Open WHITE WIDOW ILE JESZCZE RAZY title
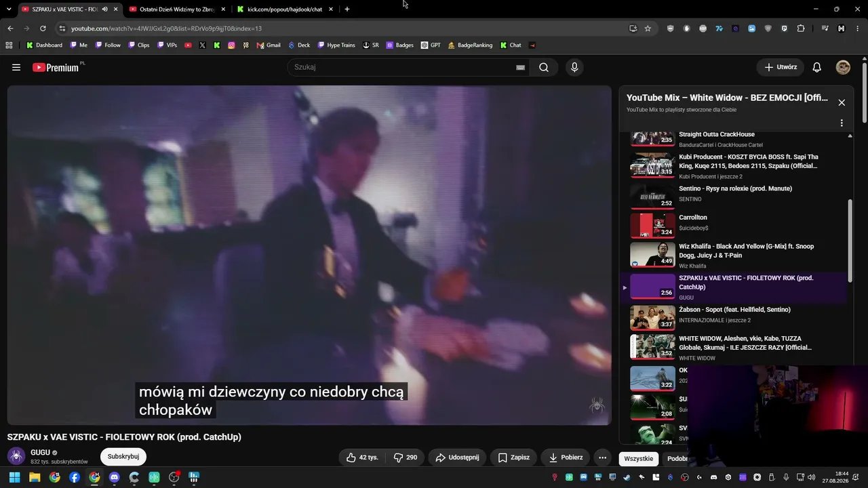 (745, 343)
